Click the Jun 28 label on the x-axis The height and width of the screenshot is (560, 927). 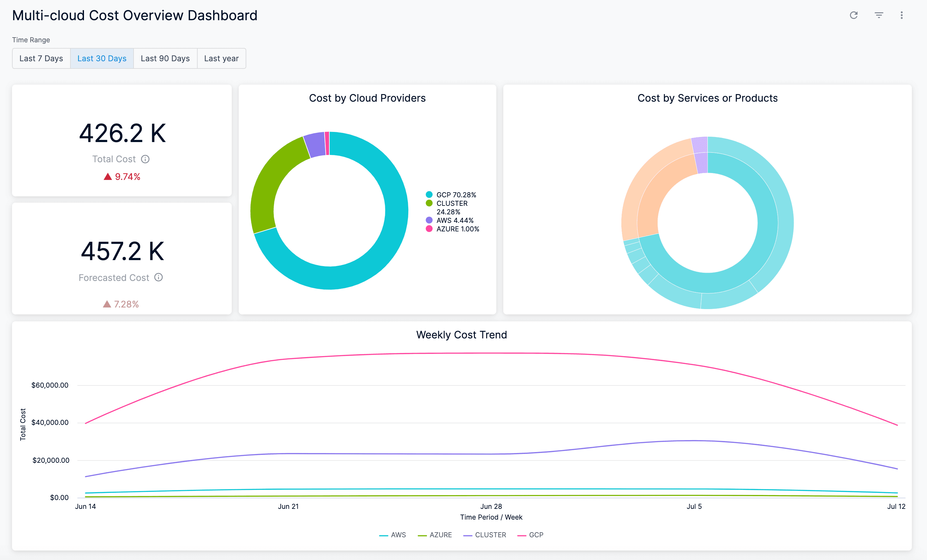[x=491, y=506]
